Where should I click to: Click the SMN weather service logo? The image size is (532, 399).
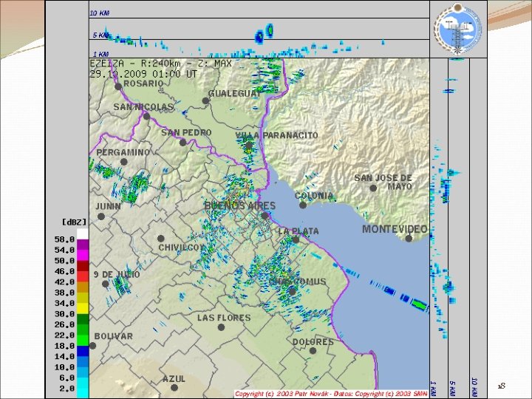(x=458, y=29)
